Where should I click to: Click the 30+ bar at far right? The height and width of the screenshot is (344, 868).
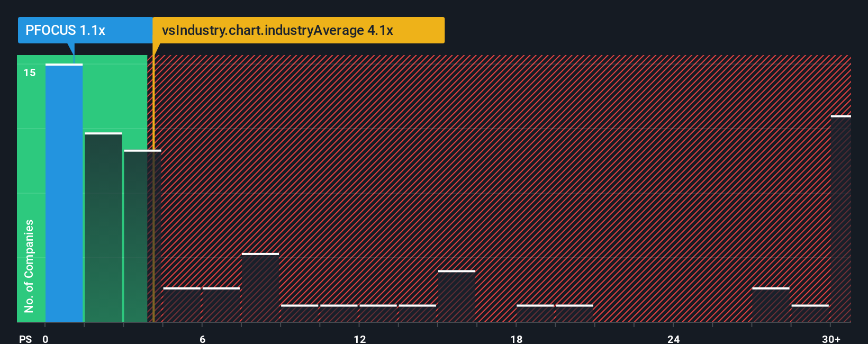841,219
